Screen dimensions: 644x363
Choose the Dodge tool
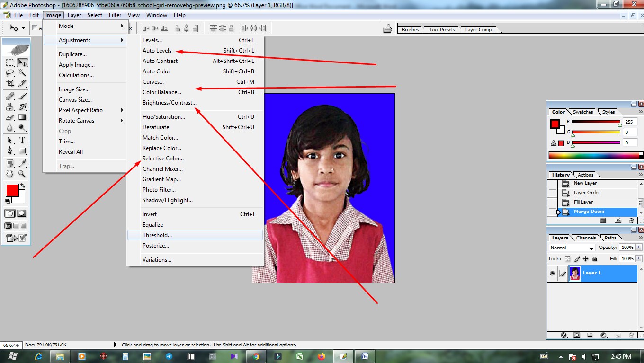22,127
